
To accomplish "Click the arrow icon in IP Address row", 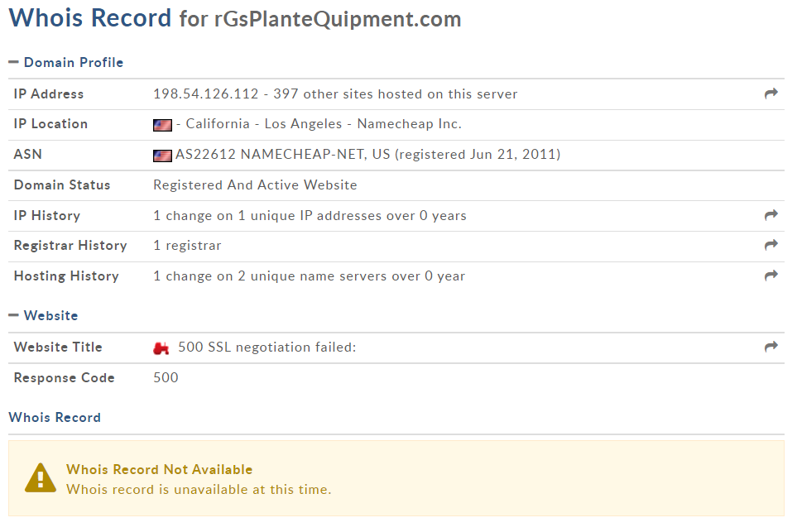I will tap(771, 94).
